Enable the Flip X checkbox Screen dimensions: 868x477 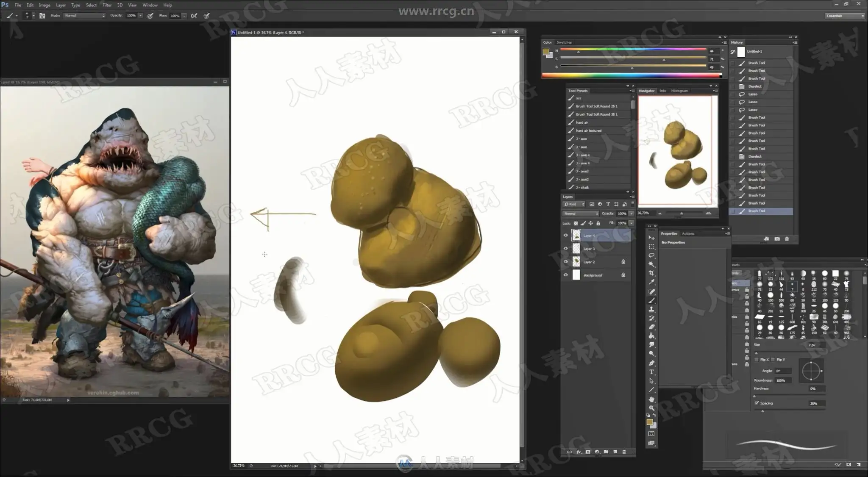tap(757, 360)
